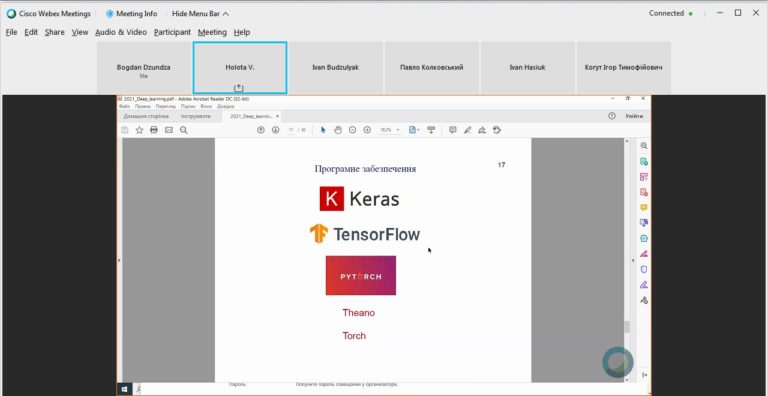Open the Participant menu
Image resolution: width=768 pixels, height=396 pixels.
click(172, 32)
